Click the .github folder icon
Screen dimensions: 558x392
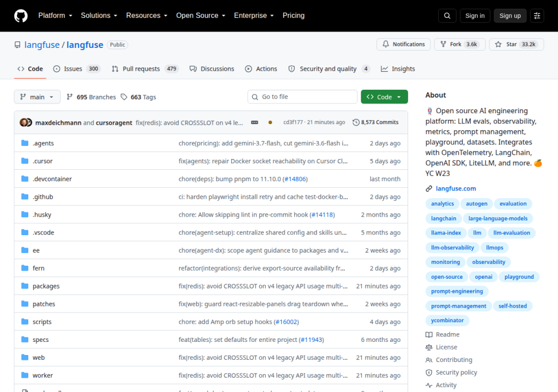[x=25, y=197]
